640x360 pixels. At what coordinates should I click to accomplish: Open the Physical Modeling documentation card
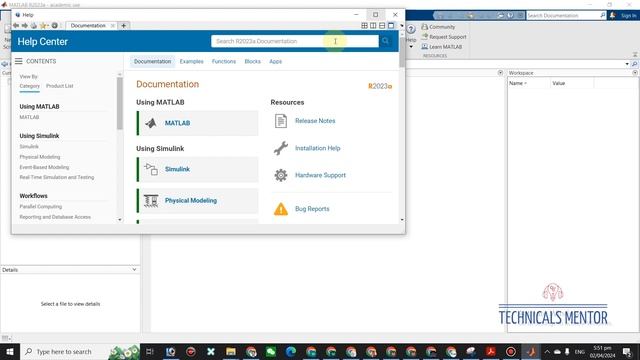[x=198, y=201]
